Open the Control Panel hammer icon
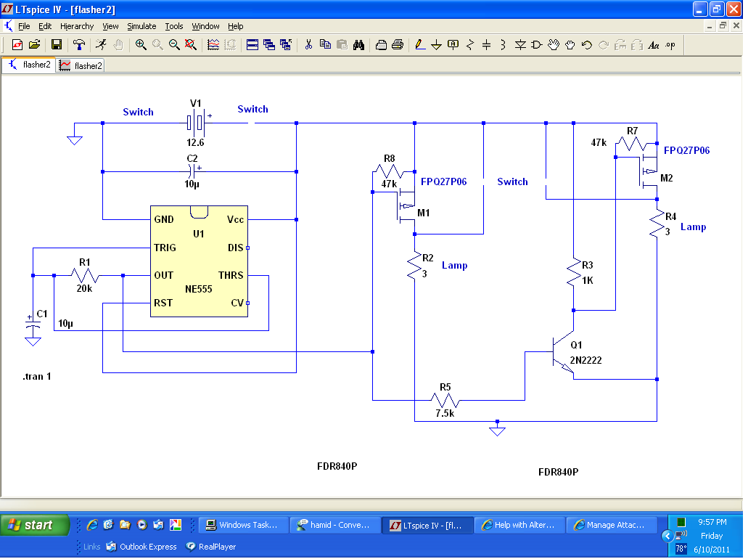Screen dimensions: 756x559 [x=78, y=45]
